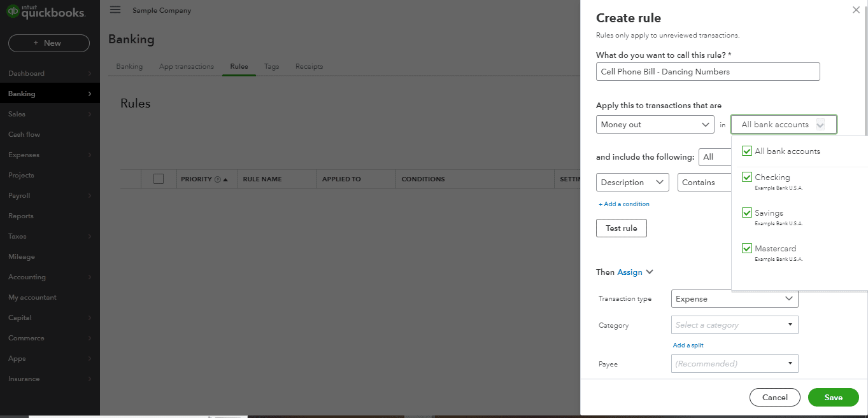Open Mileage in the sidebar

pyautogui.click(x=50, y=256)
